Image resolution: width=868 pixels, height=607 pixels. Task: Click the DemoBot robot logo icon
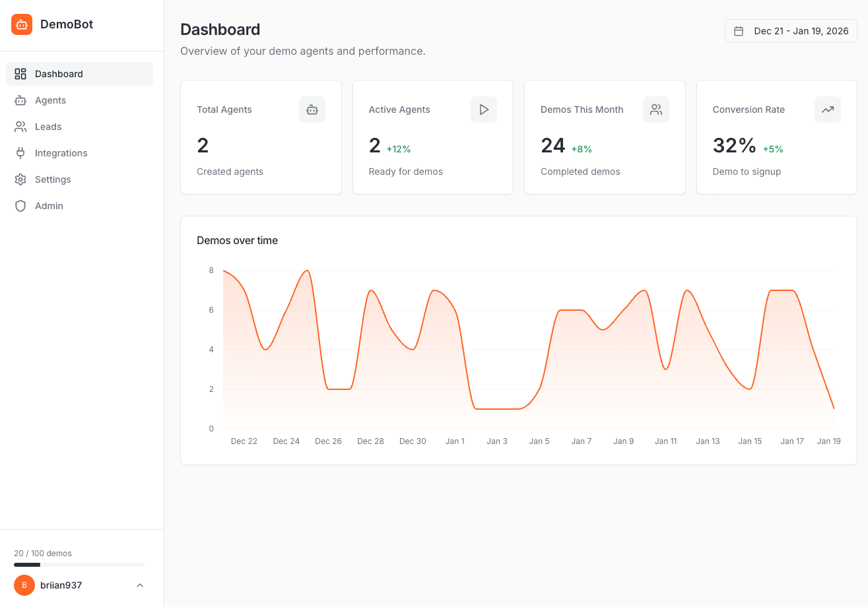(22, 24)
